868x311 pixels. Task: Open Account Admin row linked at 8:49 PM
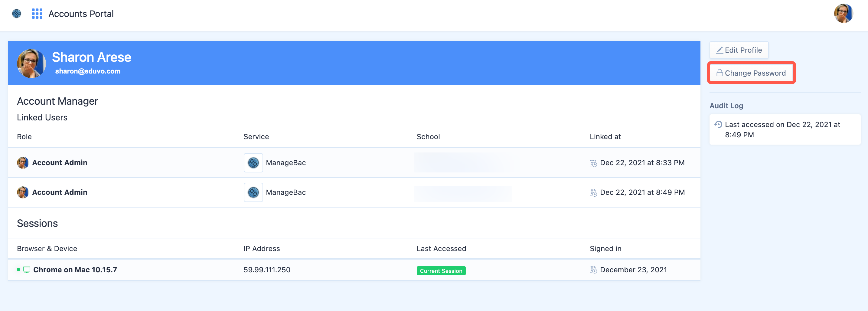pyautogui.click(x=354, y=192)
